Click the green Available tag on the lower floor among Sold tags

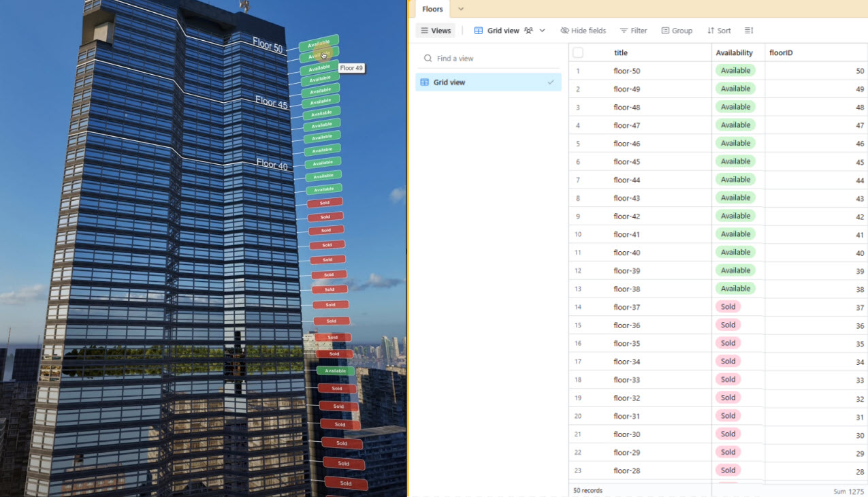click(336, 371)
